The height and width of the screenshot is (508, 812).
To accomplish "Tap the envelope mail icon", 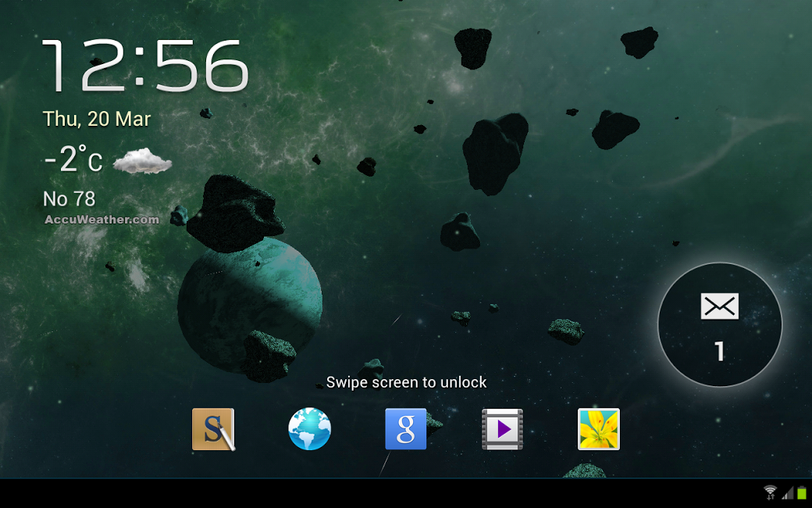I will point(719,306).
